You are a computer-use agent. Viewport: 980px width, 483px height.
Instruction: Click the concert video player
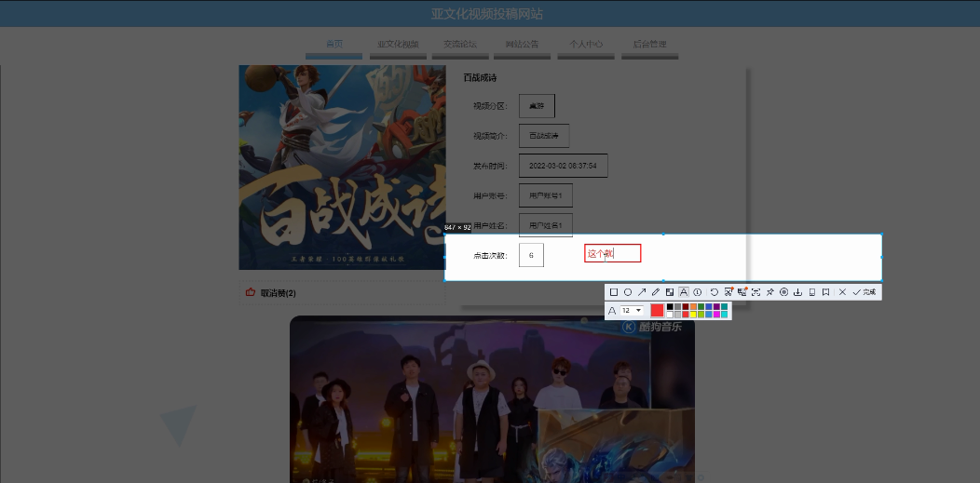tap(492, 399)
